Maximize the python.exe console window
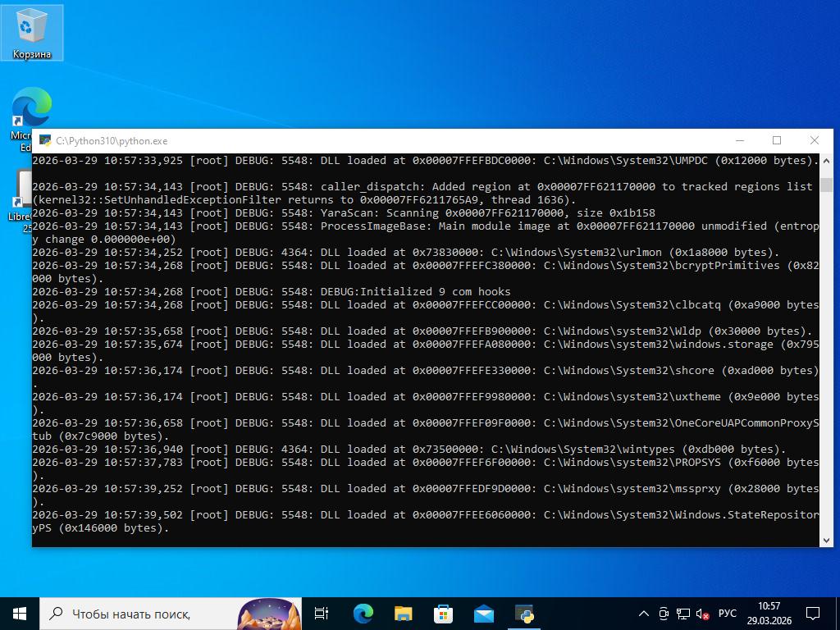 click(777, 140)
